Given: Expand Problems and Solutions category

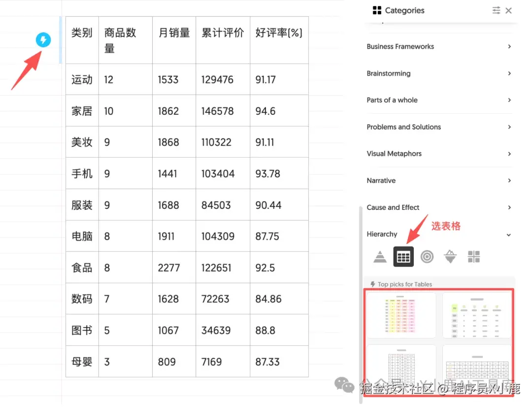Looking at the screenshot, I should [x=439, y=127].
